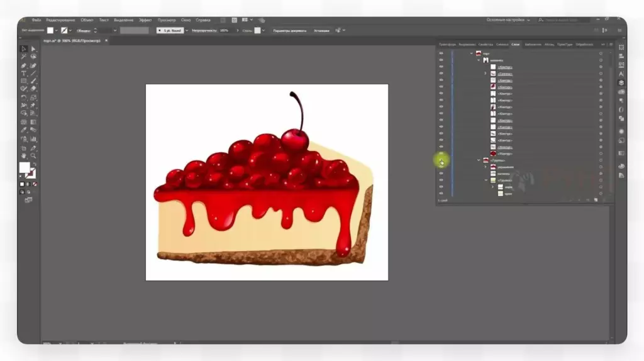The image size is (644, 361).
Task: Open the 'Файл' menu
Action: (x=36, y=19)
